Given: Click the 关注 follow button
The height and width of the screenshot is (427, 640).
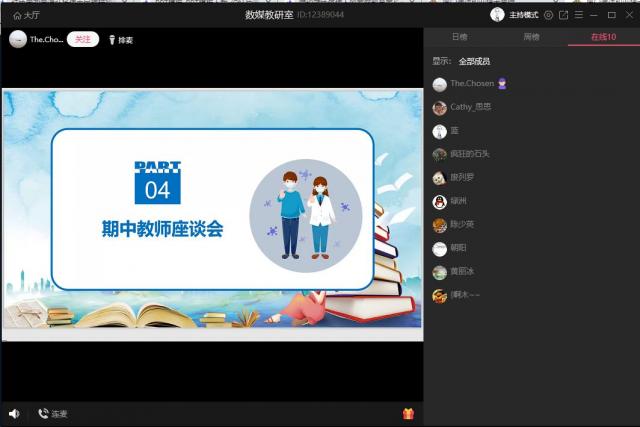Looking at the screenshot, I should [x=82, y=39].
